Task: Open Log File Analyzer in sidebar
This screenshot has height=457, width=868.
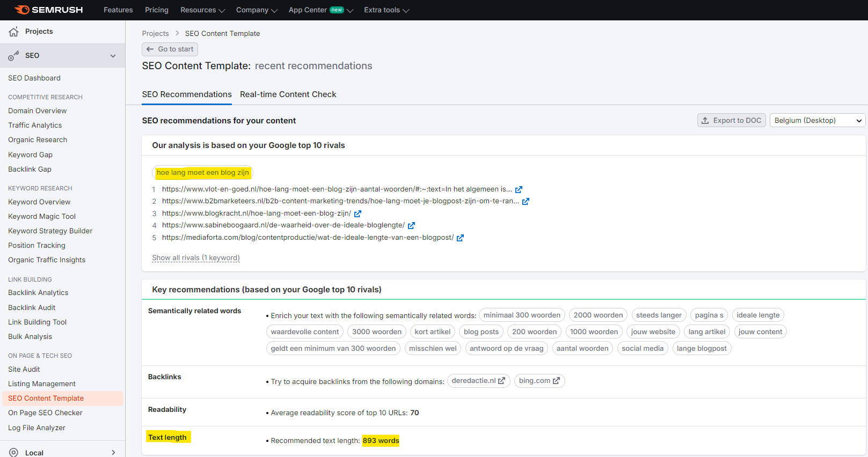Action: (37, 428)
